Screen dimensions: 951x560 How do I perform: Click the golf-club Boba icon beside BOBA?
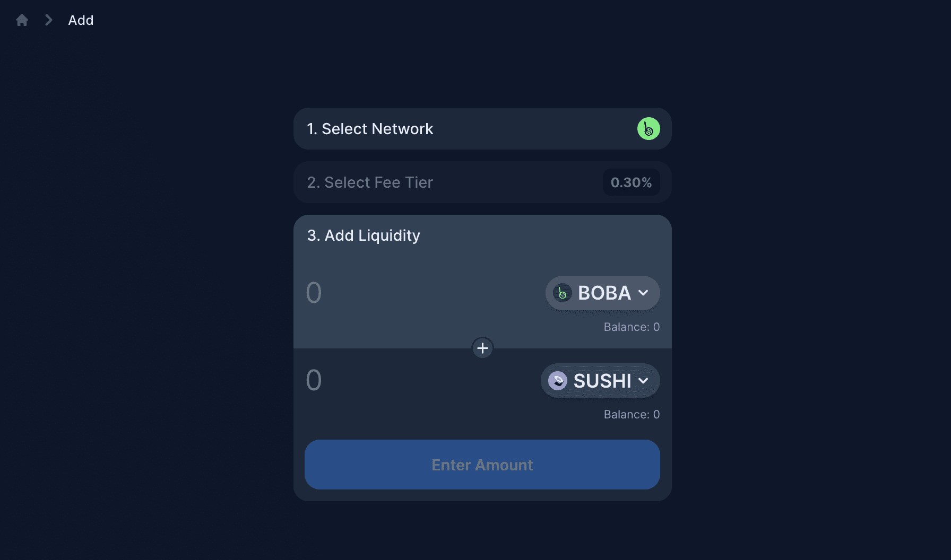pos(561,293)
